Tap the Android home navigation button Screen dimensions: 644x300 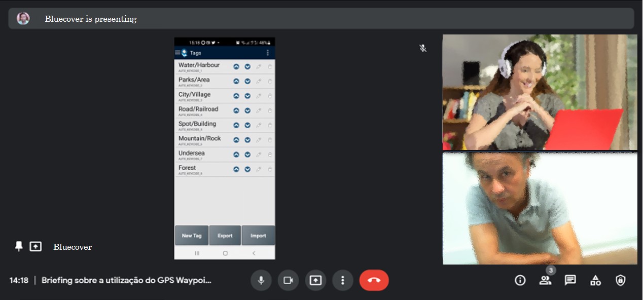click(x=225, y=253)
